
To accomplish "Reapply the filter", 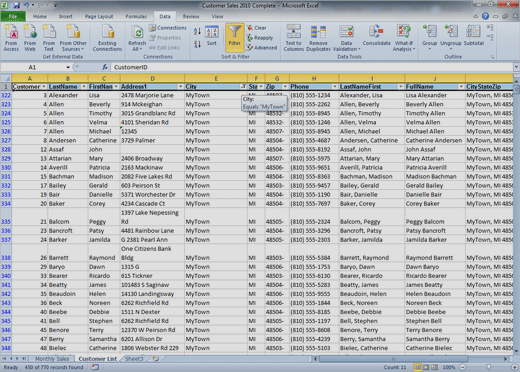I will pyautogui.click(x=260, y=38).
